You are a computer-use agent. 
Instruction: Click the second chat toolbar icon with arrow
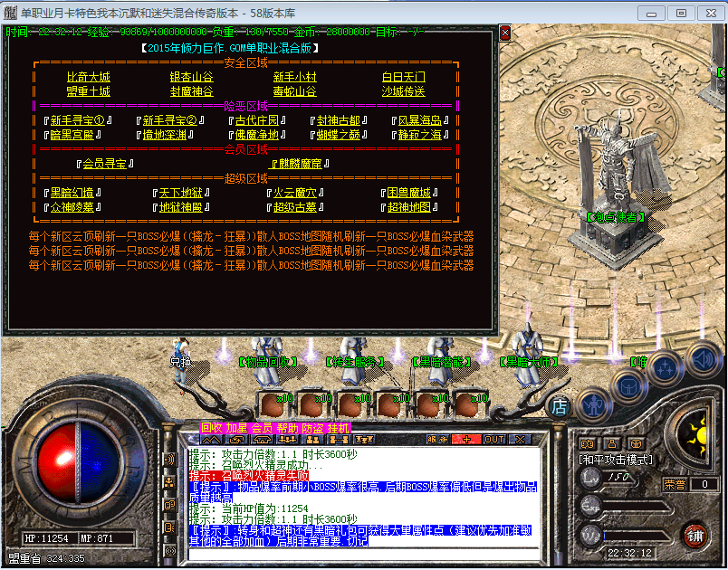pyautogui.click(x=237, y=439)
